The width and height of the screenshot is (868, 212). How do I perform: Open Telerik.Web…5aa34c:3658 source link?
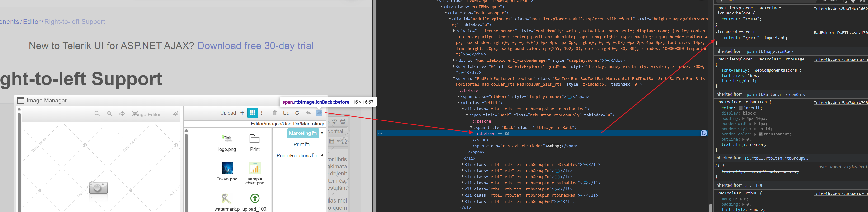tap(840, 60)
